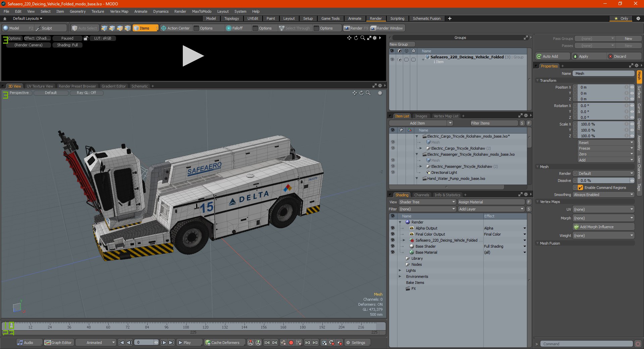644x349 pixels.
Task: Open the Smoothing Always Enabled dropdown
Action: pos(603,195)
